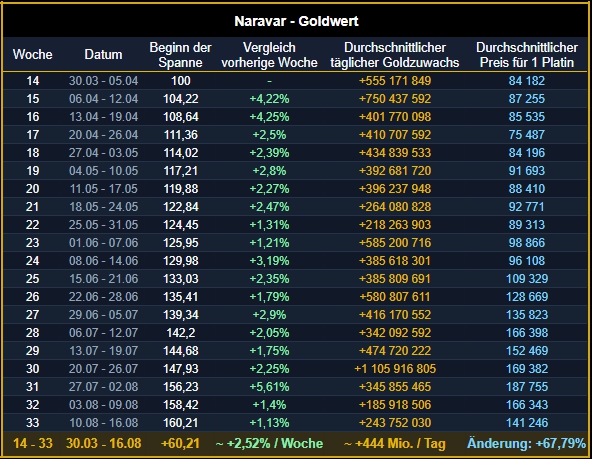Click Durchschnittlicher Preis für 1 Platin header
The image size is (592, 459).
coord(527,55)
